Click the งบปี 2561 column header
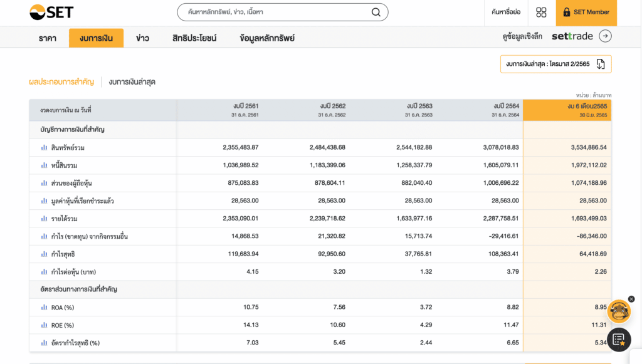This screenshot has width=642, height=364. (x=245, y=110)
